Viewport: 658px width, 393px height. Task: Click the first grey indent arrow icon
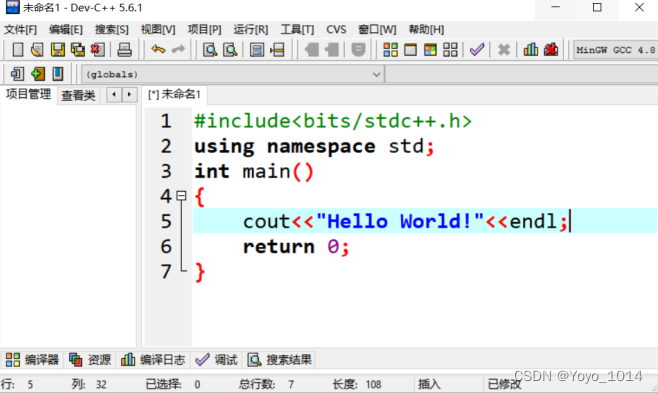[311, 50]
